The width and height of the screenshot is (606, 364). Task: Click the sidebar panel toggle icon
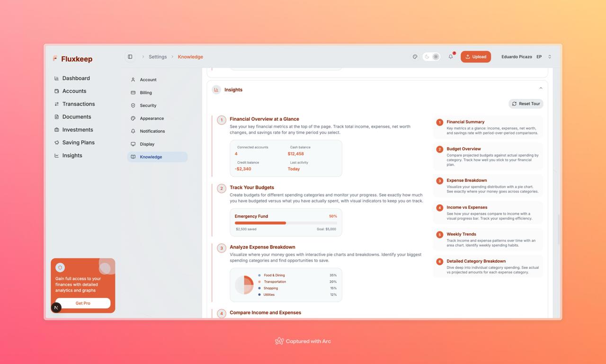click(130, 57)
